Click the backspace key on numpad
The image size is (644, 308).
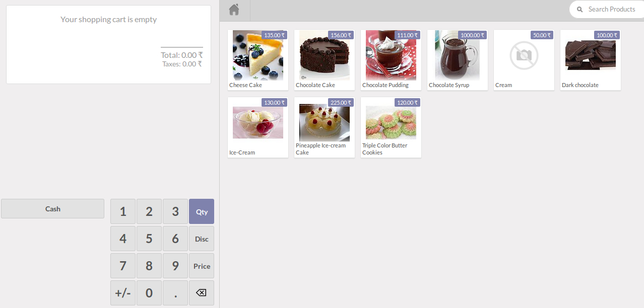click(x=202, y=293)
